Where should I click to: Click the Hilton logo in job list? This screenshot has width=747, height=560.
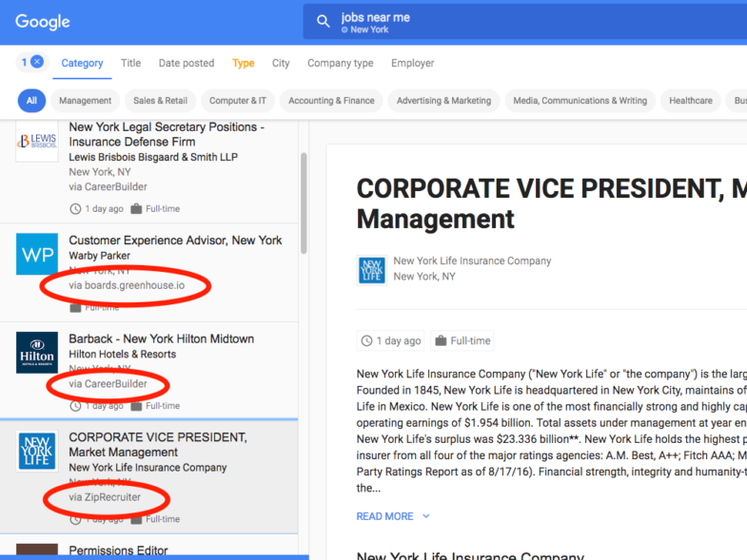tap(37, 353)
